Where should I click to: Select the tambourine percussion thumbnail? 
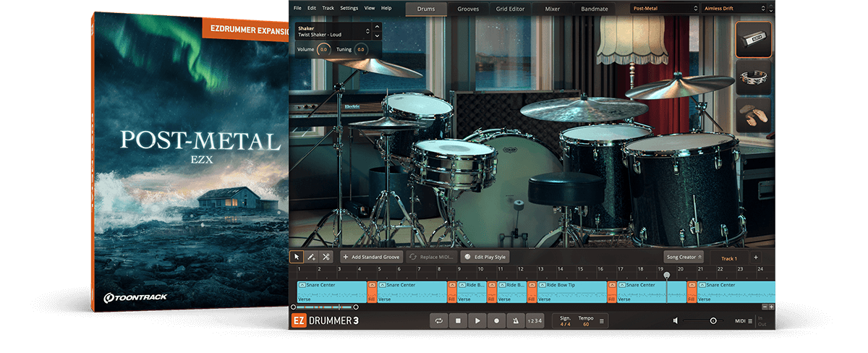(x=754, y=77)
